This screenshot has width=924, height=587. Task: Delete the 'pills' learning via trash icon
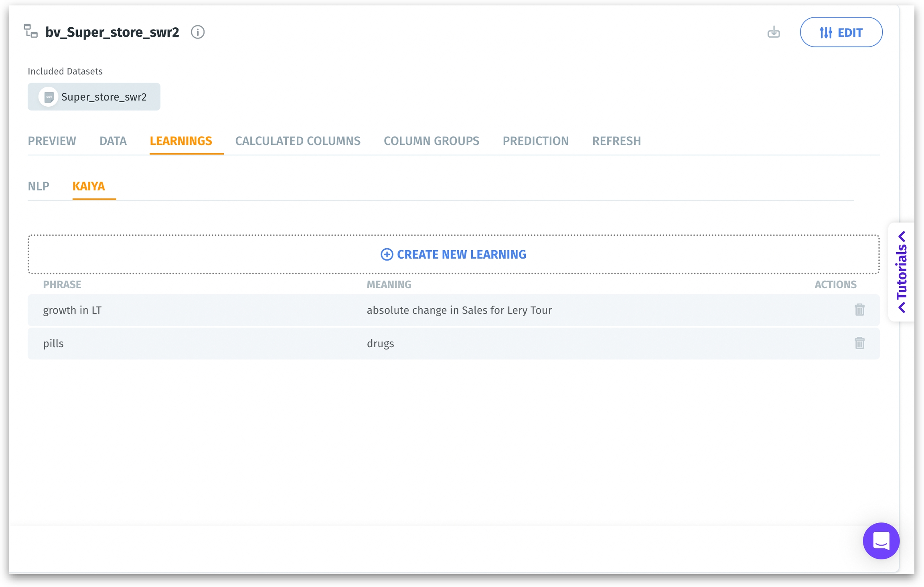[859, 343]
